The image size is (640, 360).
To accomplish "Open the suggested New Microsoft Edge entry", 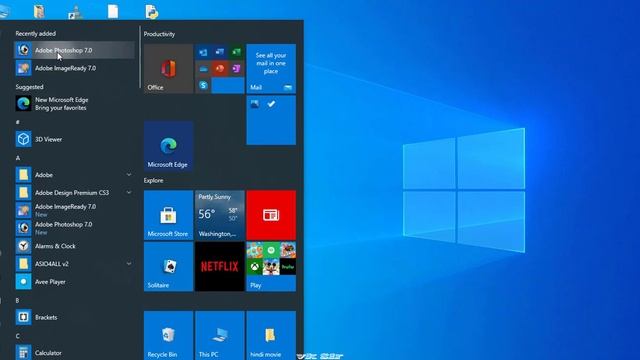I will [x=74, y=104].
